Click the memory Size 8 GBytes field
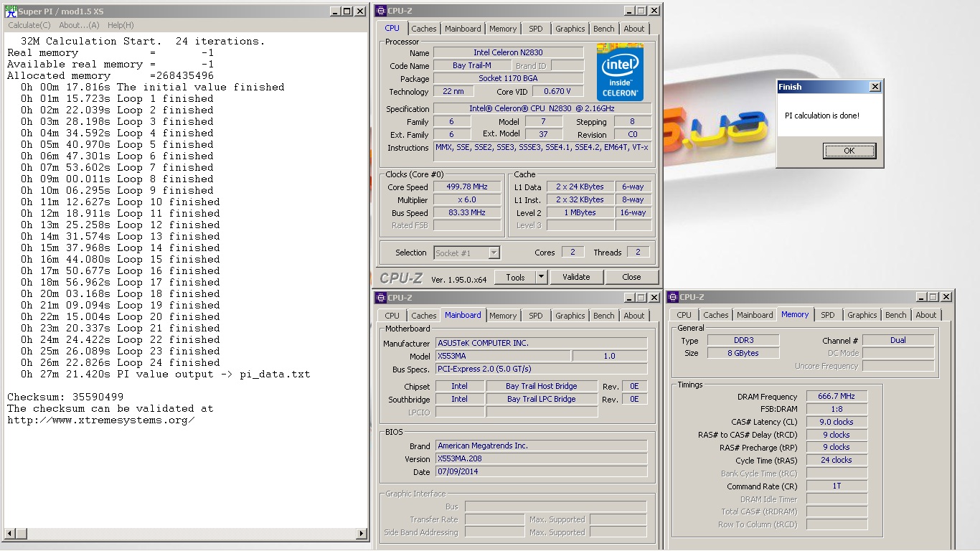Image resolution: width=980 pixels, height=551 pixels. point(743,353)
